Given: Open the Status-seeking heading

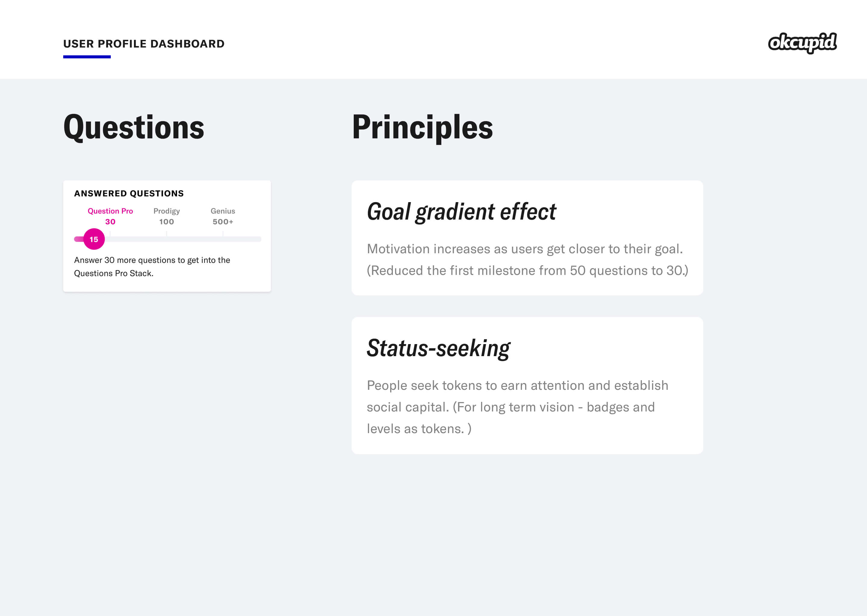Looking at the screenshot, I should click(x=438, y=348).
